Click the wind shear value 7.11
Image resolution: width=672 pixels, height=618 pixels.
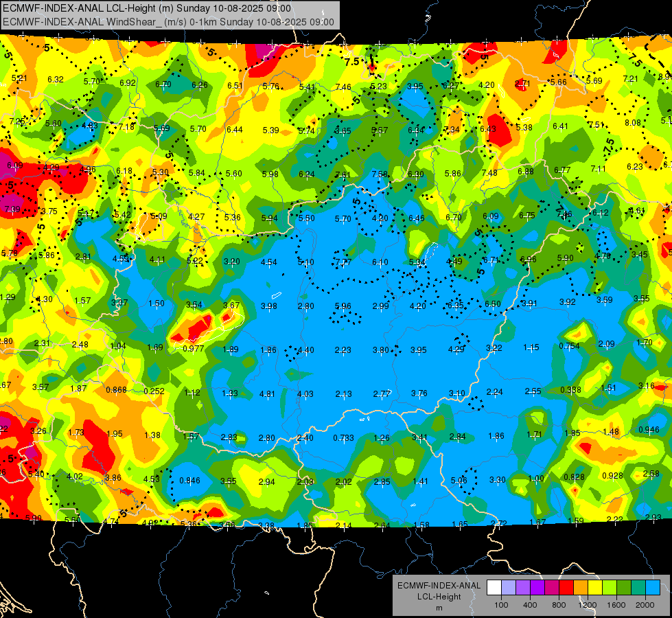[x=598, y=168]
